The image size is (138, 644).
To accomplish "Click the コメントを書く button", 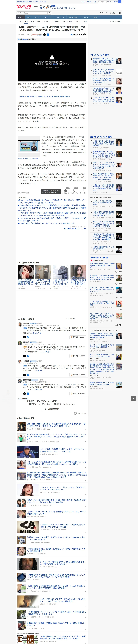I will click(69, 319).
